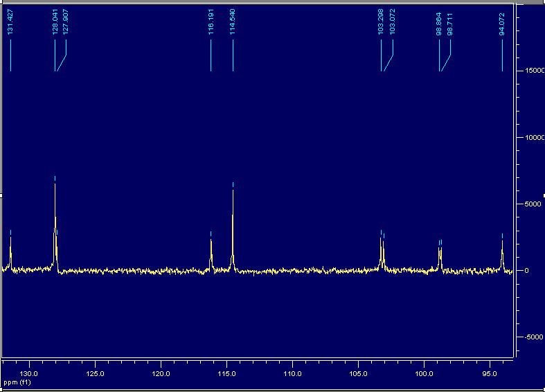Click the spectrum peak at 94.072 ppm

[502, 255]
